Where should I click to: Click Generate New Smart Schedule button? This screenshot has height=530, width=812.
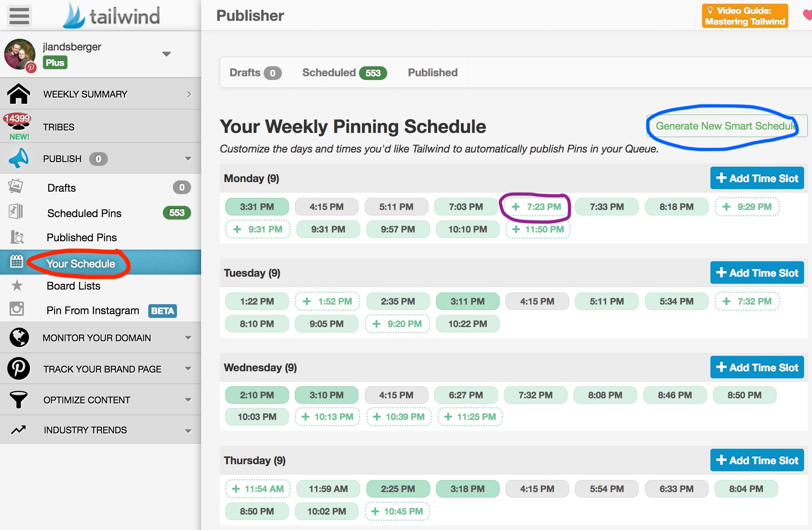(726, 126)
